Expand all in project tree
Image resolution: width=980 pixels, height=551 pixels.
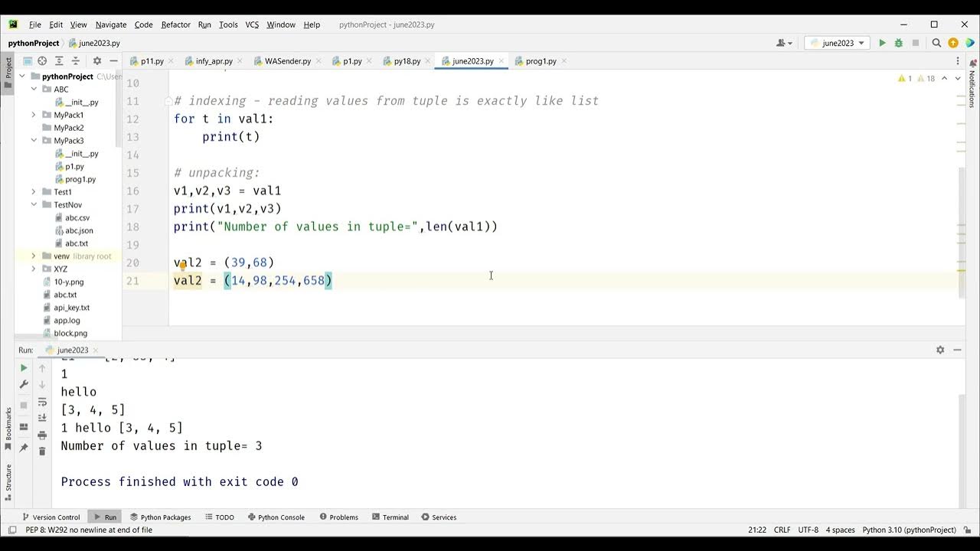pyautogui.click(x=59, y=61)
